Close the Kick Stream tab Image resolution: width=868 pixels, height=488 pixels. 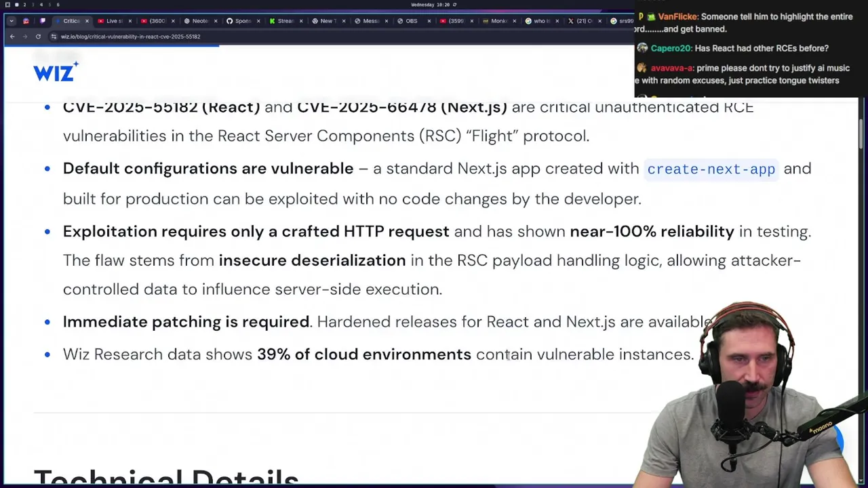[301, 21]
